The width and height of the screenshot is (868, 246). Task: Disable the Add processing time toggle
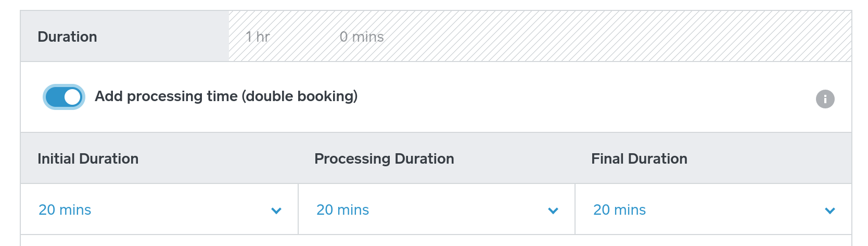pos(63,97)
